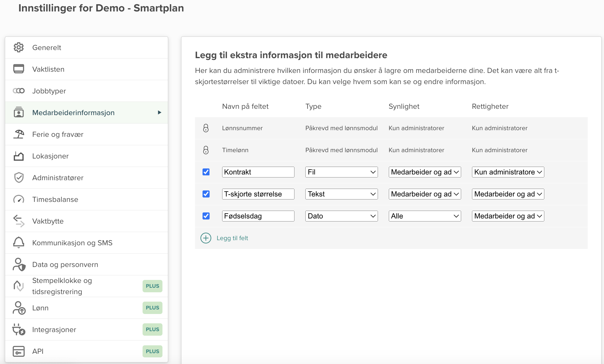Click the Generelt gear icon

tap(19, 47)
